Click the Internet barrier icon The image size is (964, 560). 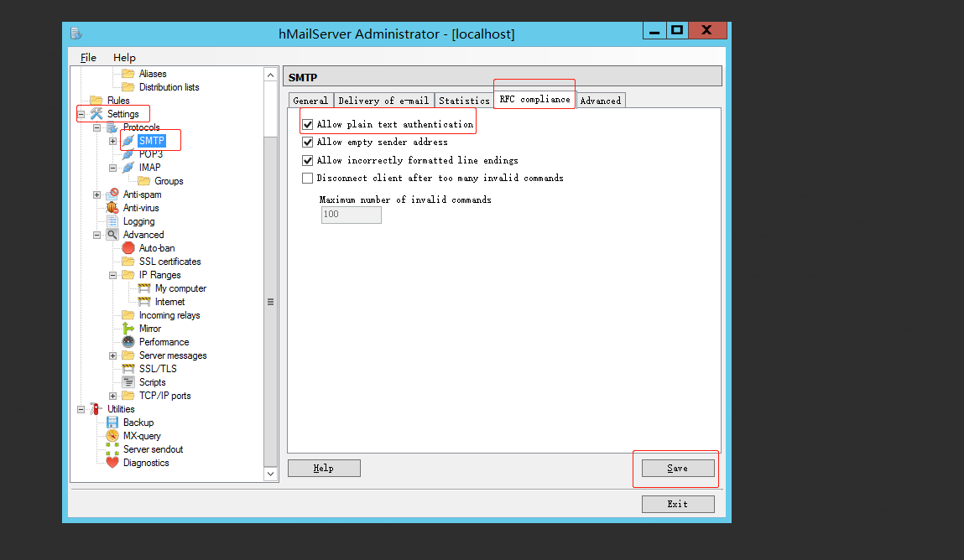coord(143,302)
